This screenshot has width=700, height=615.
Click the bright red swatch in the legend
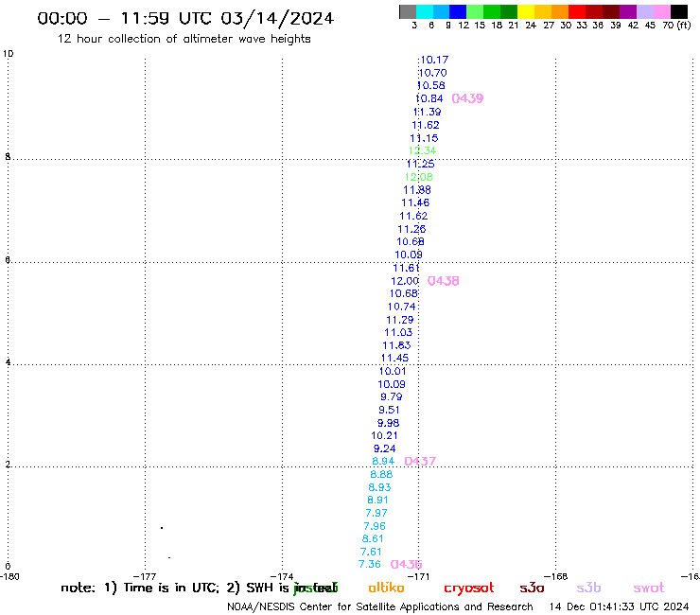click(x=577, y=11)
